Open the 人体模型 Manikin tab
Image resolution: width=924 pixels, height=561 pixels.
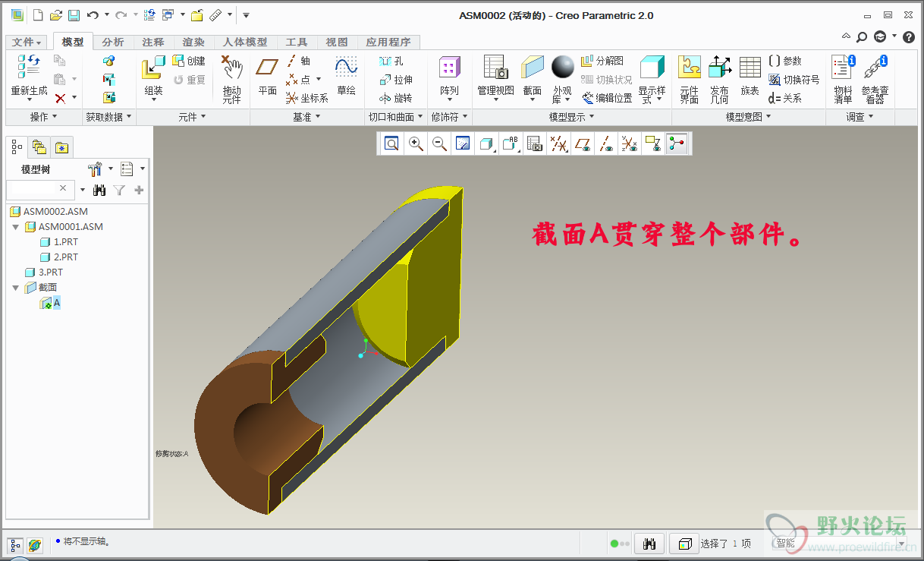pos(245,42)
